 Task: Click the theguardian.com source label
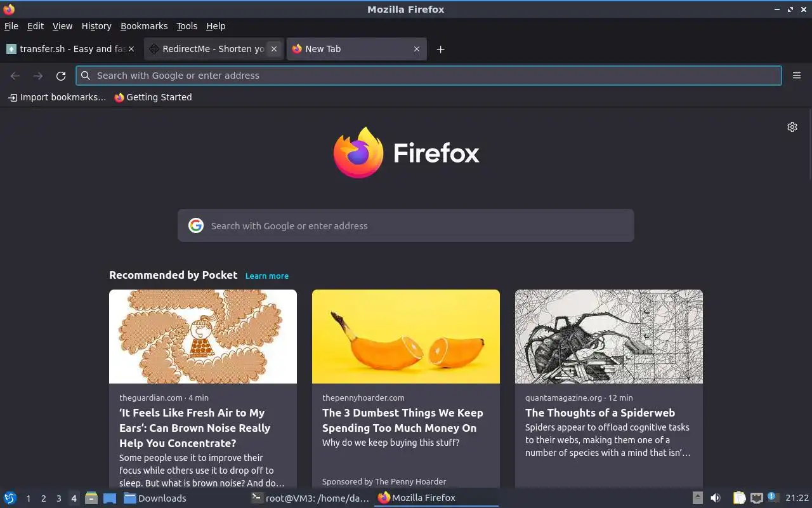pos(151,398)
